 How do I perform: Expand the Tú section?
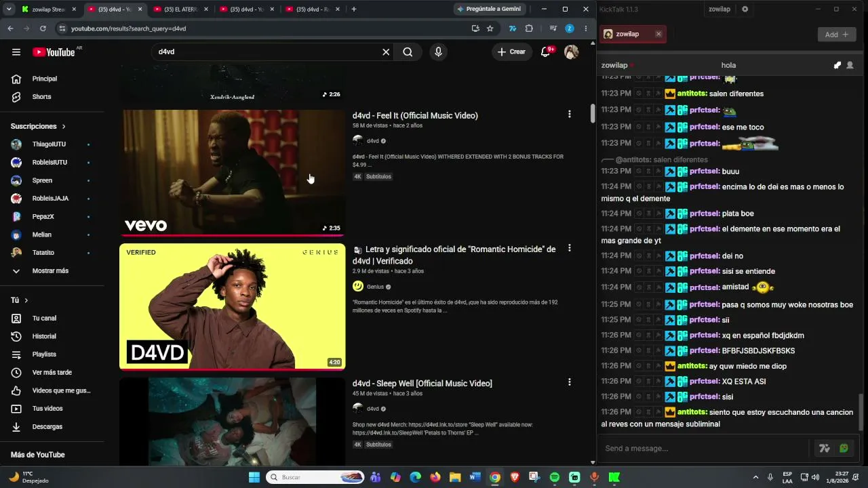coord(20,300)
